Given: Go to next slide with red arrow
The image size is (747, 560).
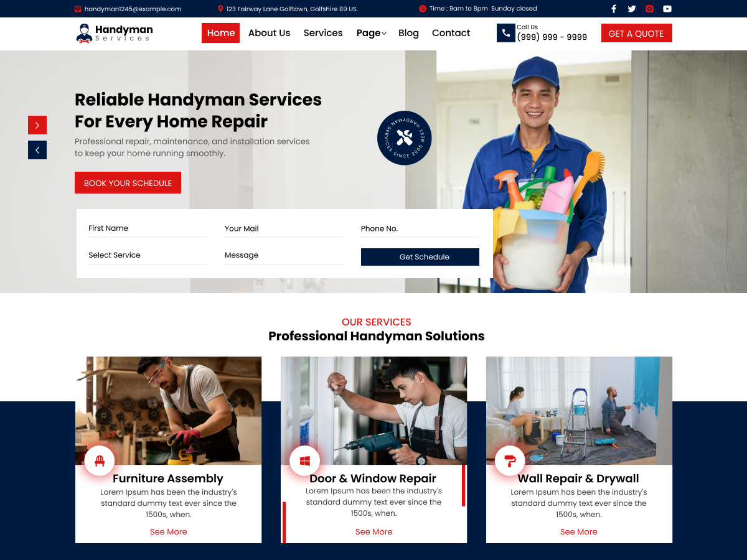Looking at the screenshot, I should click(37, 125).
